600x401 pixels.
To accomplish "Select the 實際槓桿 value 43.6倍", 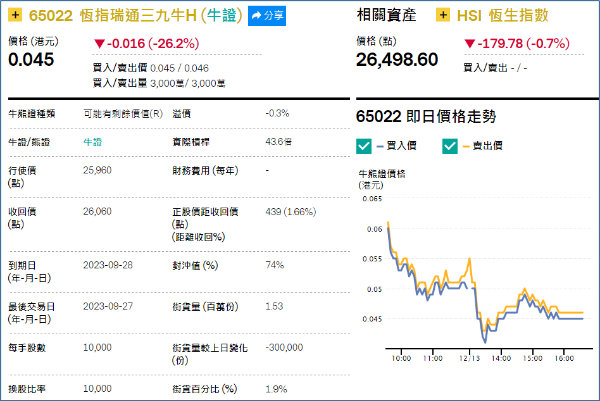I will click(278, 142).
